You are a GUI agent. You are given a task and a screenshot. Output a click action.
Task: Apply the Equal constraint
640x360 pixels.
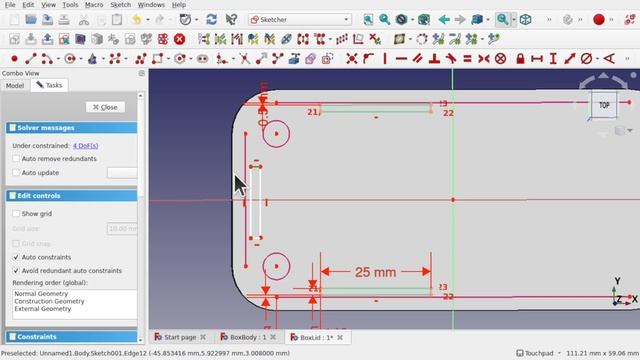click(467, 59)
